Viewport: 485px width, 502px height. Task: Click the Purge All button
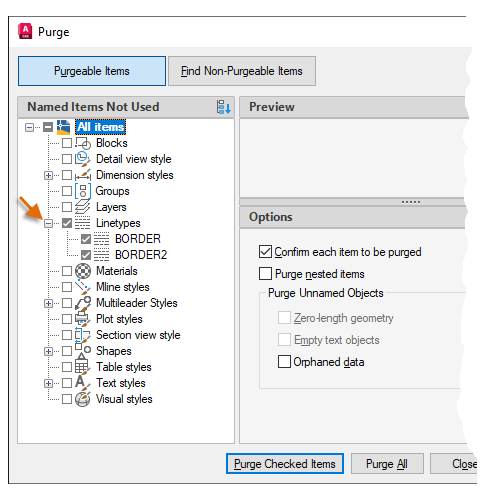coord(387,464)
